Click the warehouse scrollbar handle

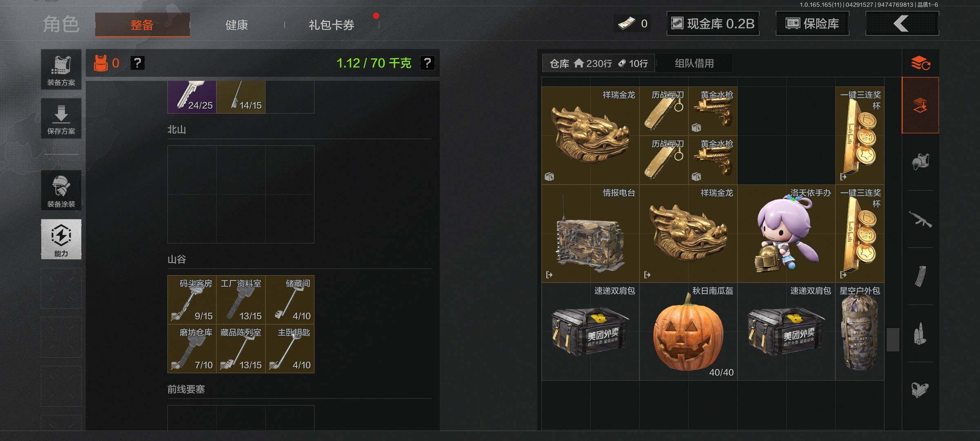(x=893, y=339)
